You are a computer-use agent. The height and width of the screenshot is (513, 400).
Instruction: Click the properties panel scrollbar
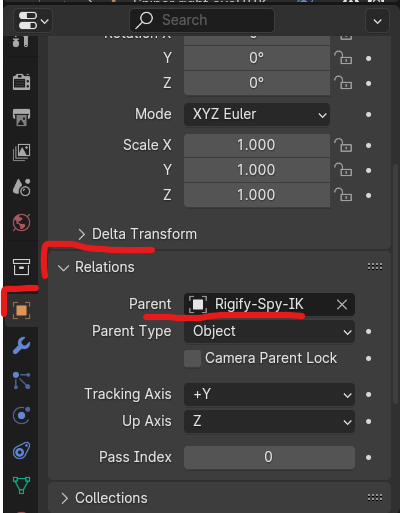point(396,283)
